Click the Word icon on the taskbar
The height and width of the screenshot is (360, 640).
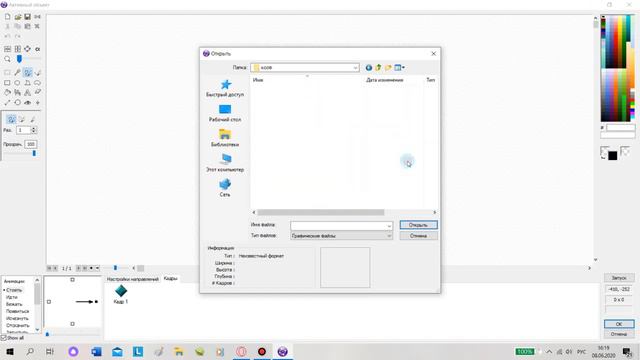[x=97, y=351]
